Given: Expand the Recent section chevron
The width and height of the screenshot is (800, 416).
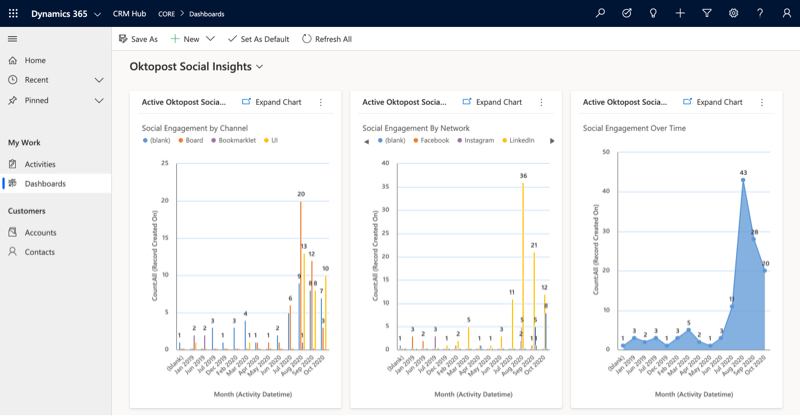Looking at the screenshot, I should 99,80.
